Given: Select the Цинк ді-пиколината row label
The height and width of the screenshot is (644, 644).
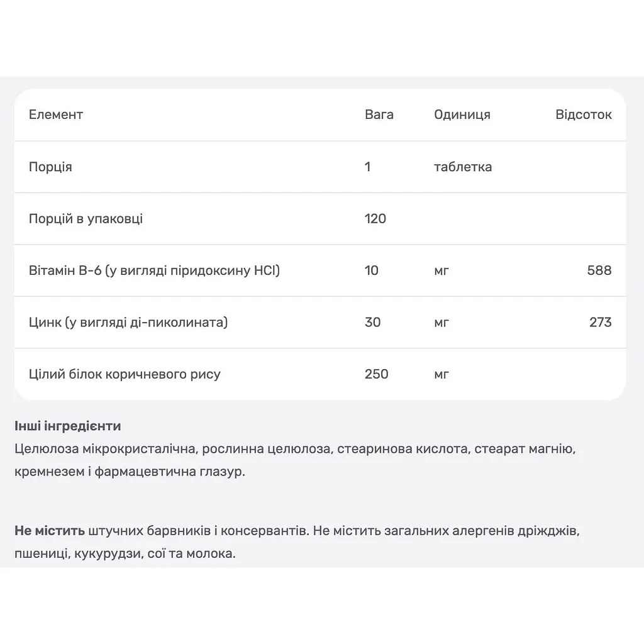Looking at the screenshot, I should [128, 323].
